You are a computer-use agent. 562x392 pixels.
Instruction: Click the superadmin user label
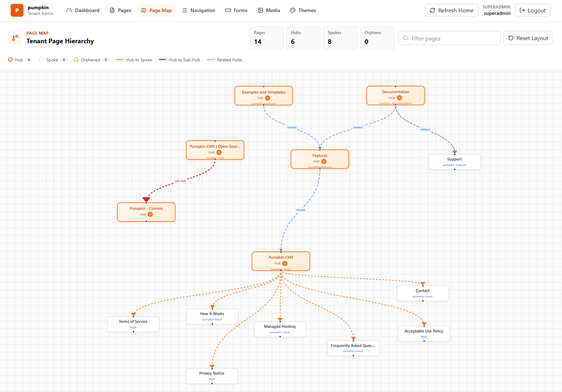497,13
